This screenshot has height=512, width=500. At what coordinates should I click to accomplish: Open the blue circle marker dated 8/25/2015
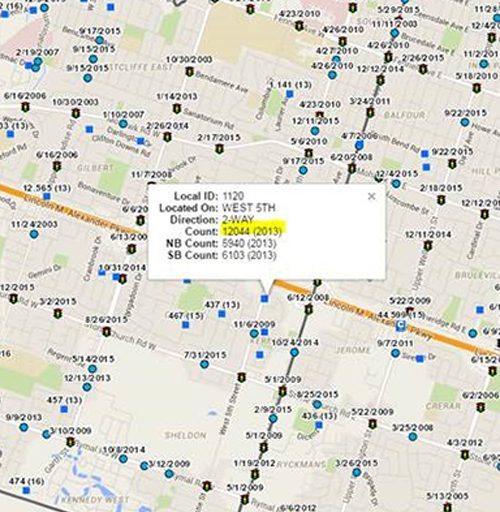coord(317,405)
